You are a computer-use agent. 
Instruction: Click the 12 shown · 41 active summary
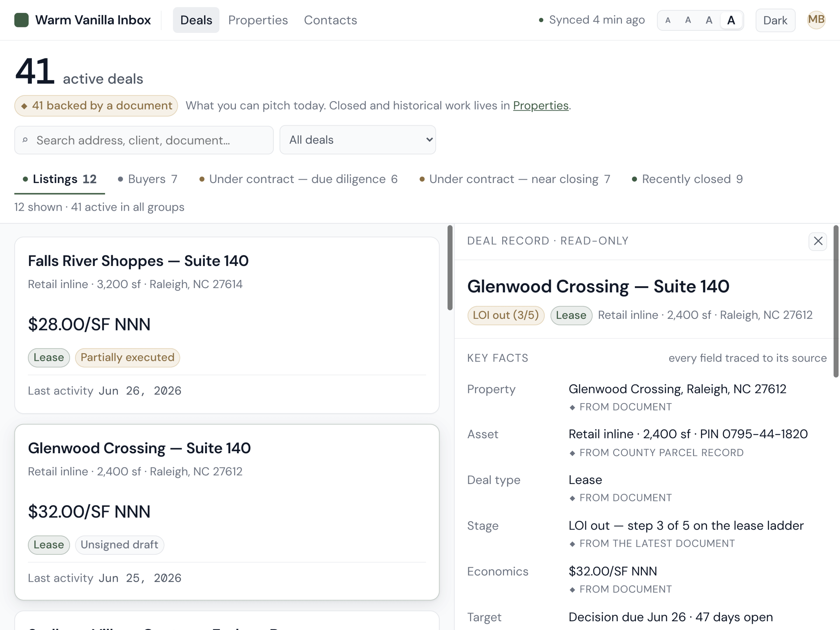click(99, 207)
